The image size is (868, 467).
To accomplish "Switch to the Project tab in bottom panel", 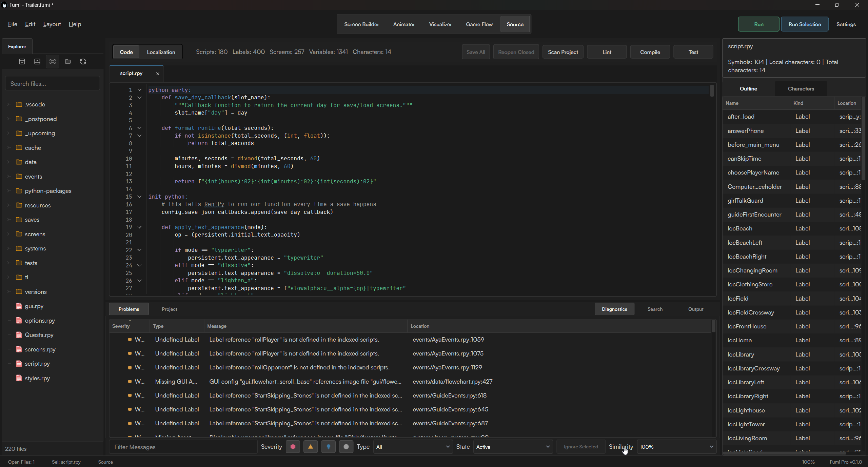I will click(x=169, y=309).
